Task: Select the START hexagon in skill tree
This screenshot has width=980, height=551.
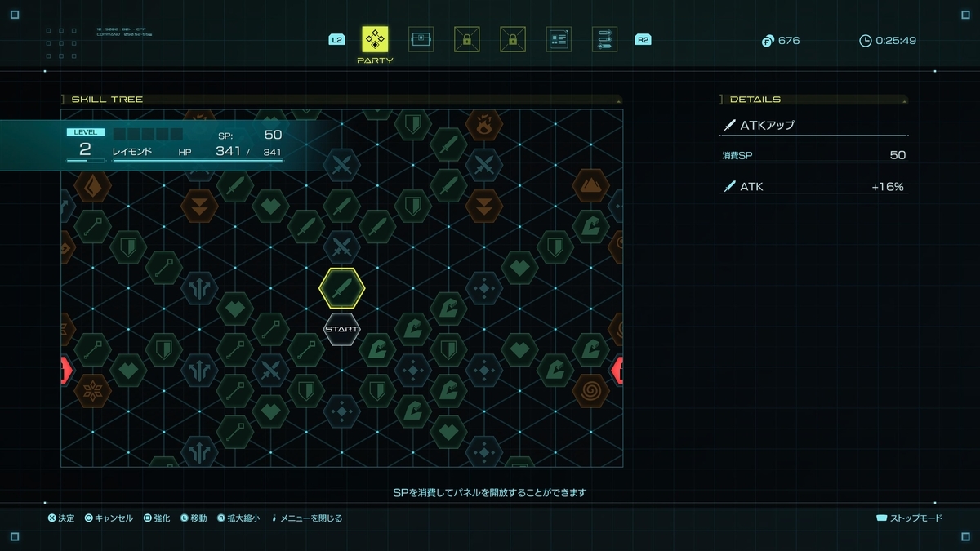Action: [x=341, y=329]
